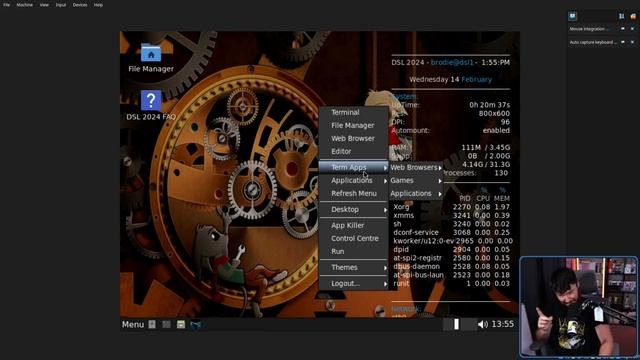
Task: Expand the Desktop submenu
Action: [353, 209]
